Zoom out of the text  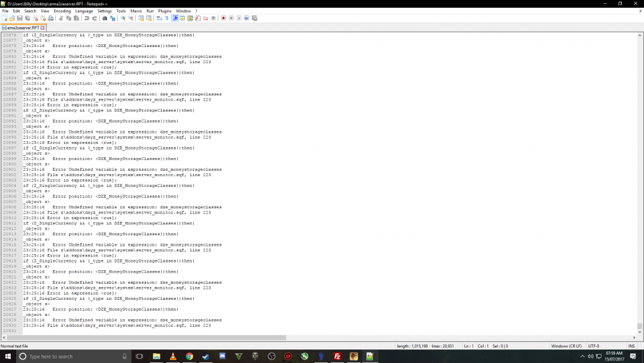131,18
